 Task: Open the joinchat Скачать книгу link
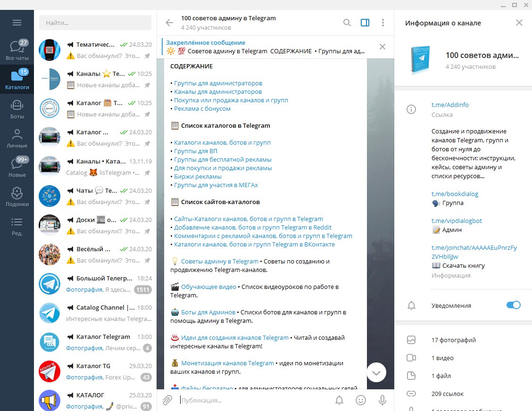pos(474,252)
